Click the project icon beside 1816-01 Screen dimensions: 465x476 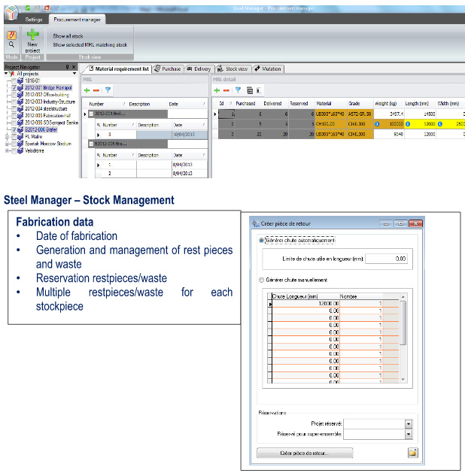(x=20, y=80)
